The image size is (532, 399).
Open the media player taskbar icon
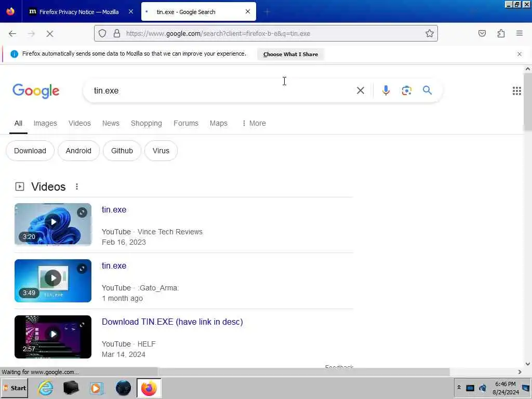96,388
